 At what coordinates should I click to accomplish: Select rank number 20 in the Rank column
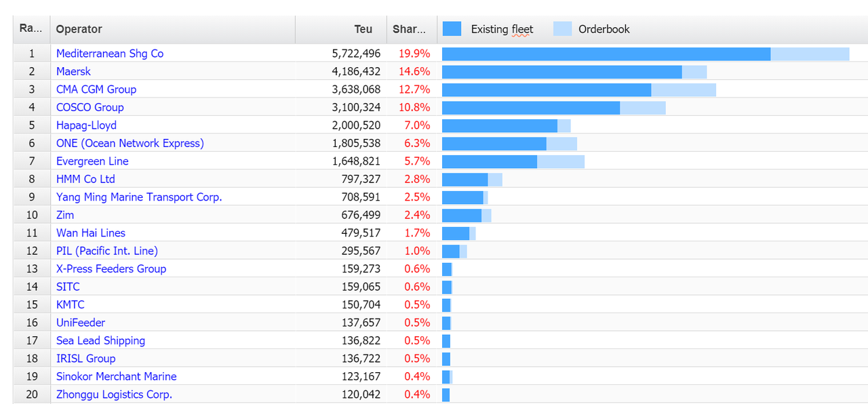(x=32, y=395)
